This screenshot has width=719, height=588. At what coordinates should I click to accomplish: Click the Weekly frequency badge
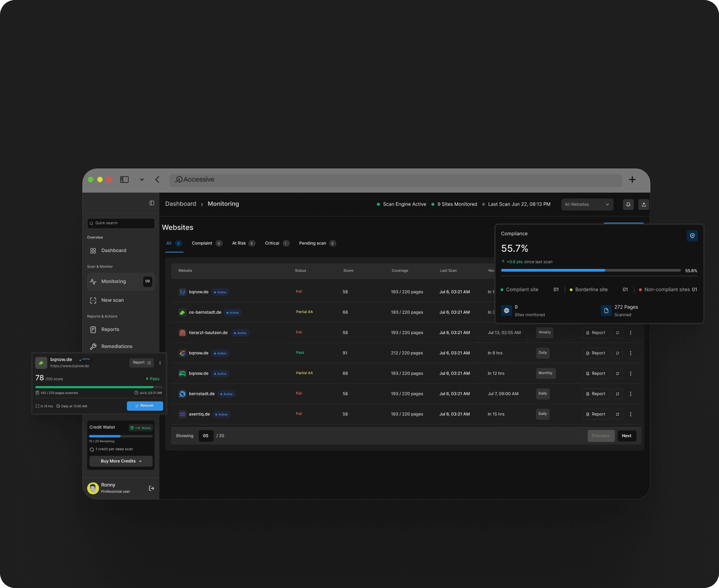tap(545, 332)
